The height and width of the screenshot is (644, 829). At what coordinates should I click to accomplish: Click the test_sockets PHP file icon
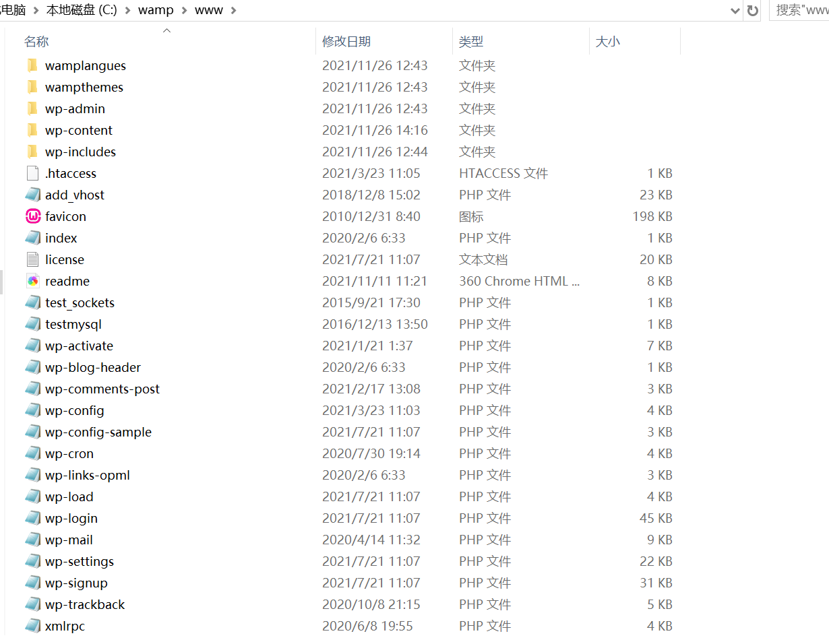[33, 302]
